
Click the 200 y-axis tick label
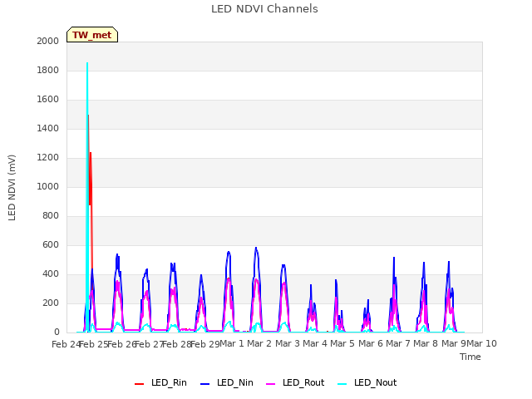pyautogui.click(x=51, y=303)
